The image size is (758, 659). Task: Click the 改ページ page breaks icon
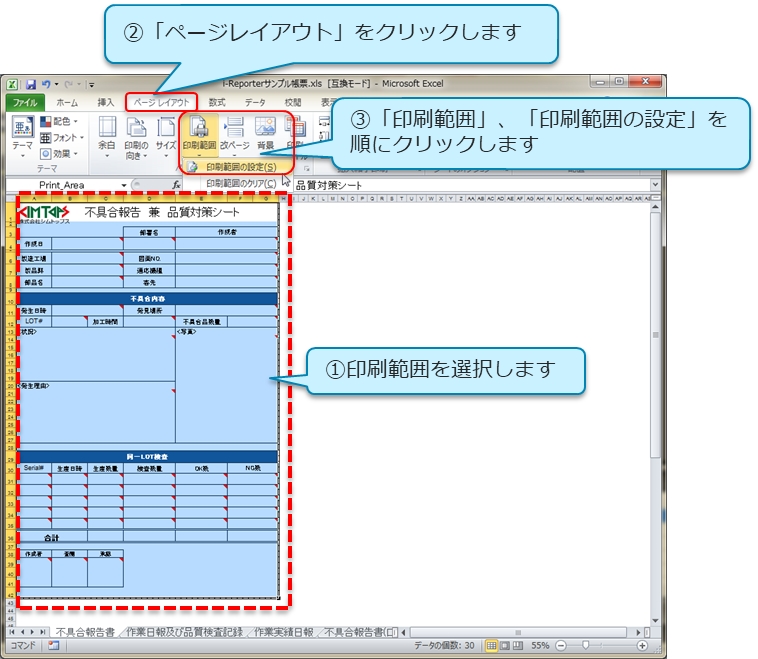[234, 128]
